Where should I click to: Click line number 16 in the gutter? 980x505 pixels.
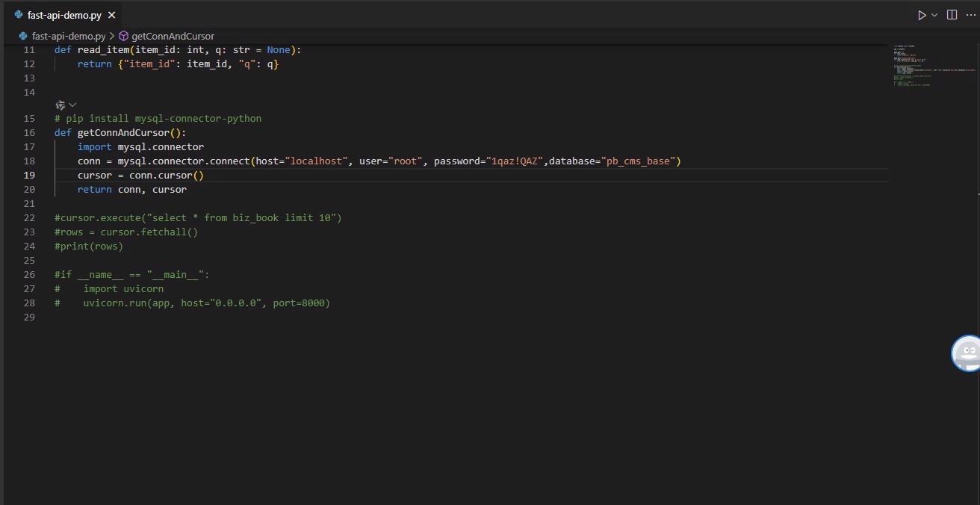point(29,133)
